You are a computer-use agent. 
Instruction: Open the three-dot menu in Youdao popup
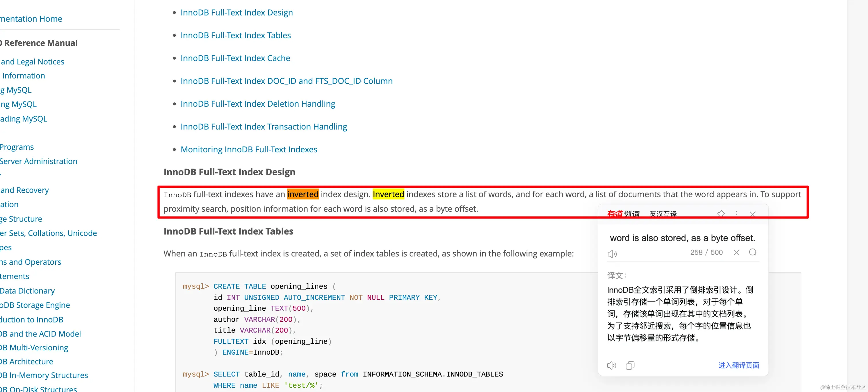[737, 214]
